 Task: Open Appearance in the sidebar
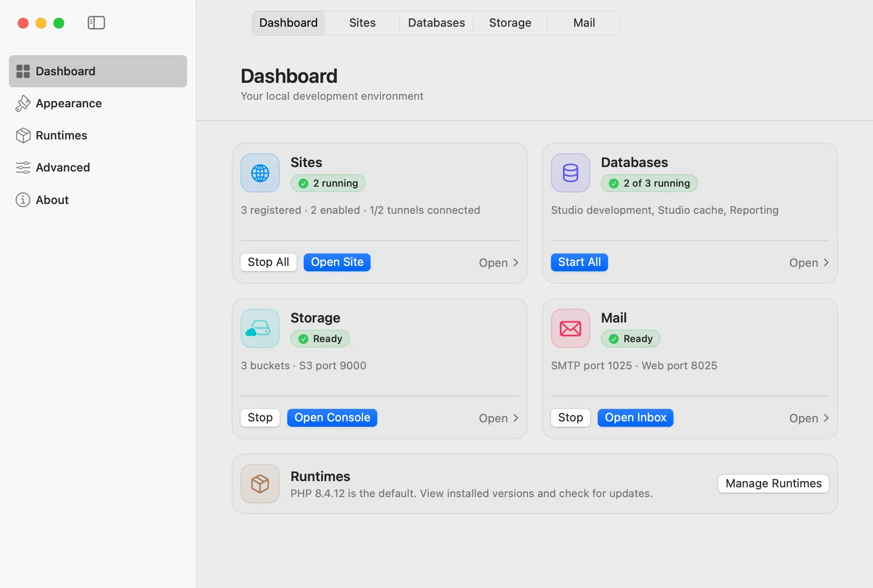pyautogui.click(x=98, y=103)
